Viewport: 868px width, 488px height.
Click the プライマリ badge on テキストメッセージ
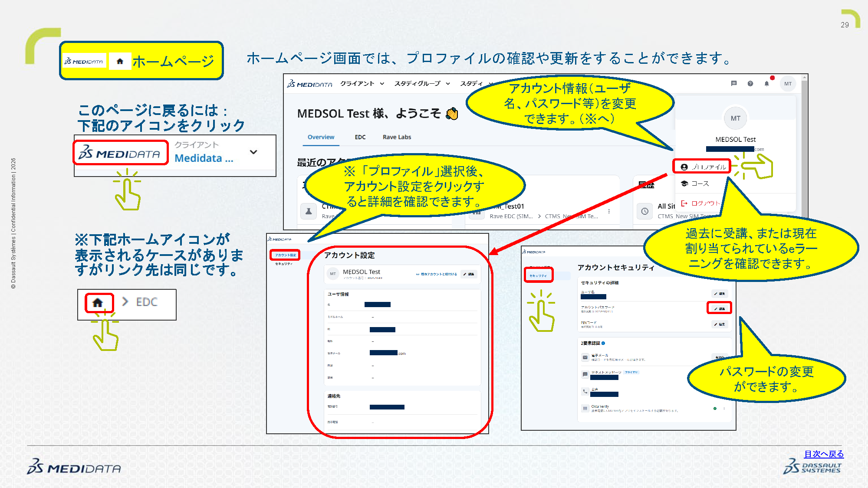click(631, 372)
